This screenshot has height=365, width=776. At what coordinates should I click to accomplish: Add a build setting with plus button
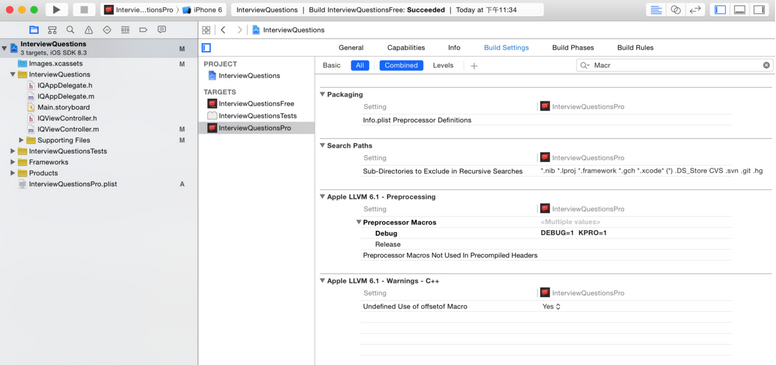[474, 66]
